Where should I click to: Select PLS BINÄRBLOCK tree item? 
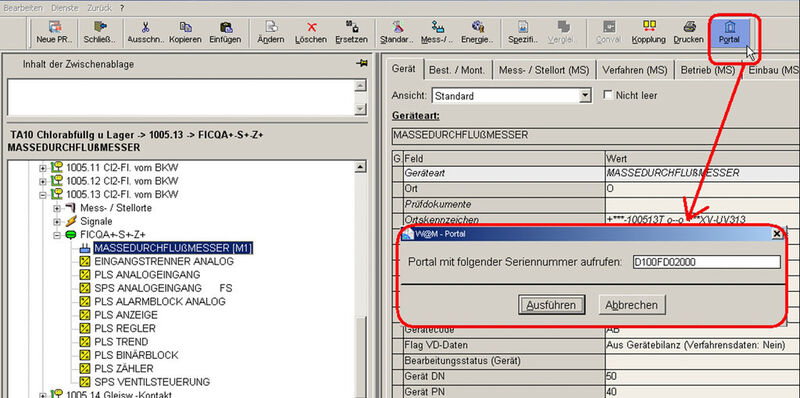(x=137, y=355)
